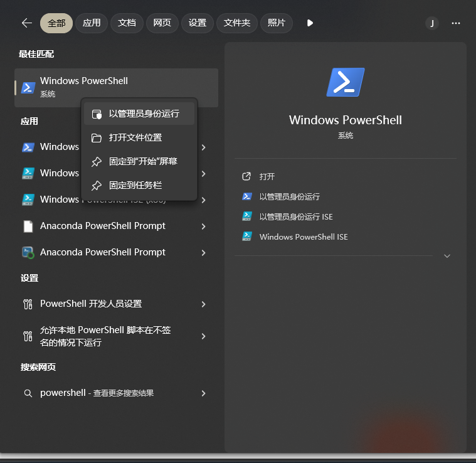This screenshot has width=476, height=463.
Task: Open the three-dot options menu
Action: pyautogui.click(x=456, y=23)
